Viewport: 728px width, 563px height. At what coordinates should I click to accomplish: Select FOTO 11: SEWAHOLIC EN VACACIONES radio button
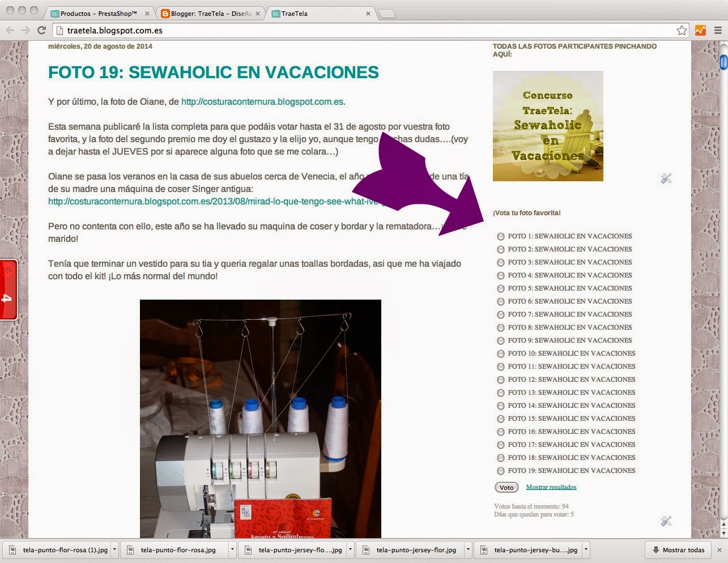click(501, 366)
